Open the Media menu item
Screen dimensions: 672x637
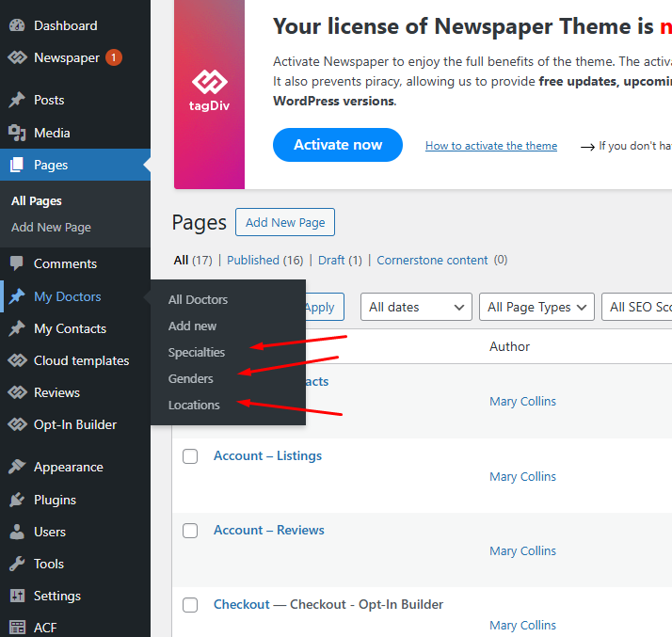tap(75, 133)
